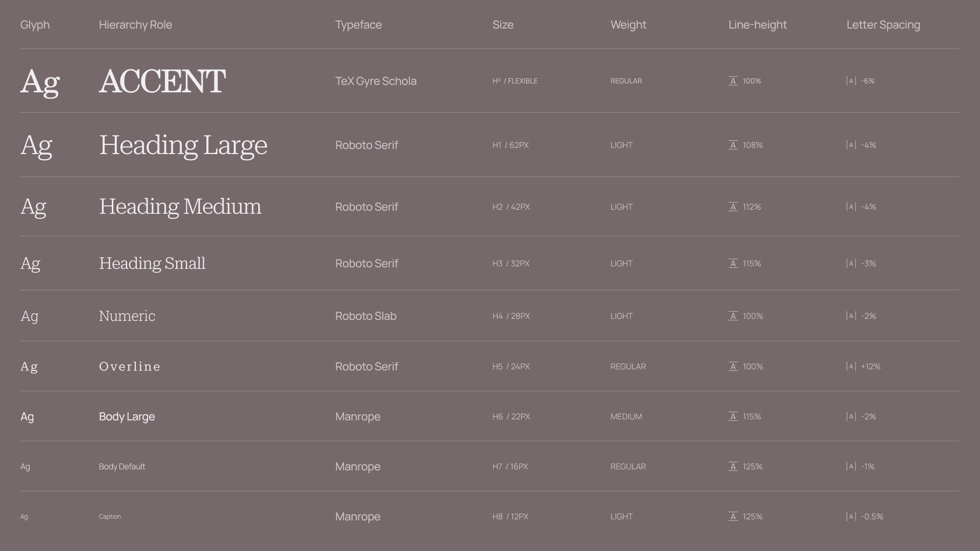Click the Ag glyph in Numeric row
The image size is (980, 551).
tap(30, 317)
